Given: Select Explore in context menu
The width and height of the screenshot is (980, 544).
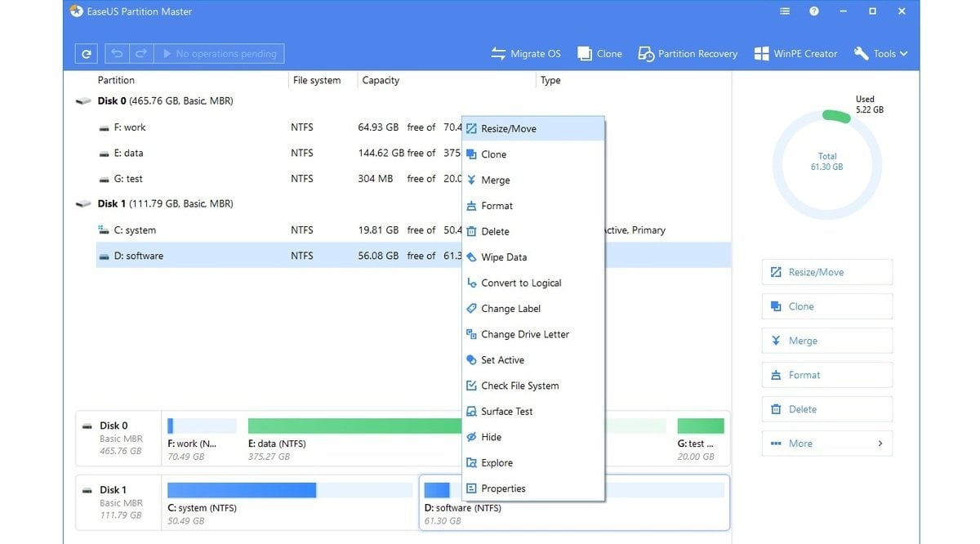Looking at the screenshot, I should (x=533, y=463).
